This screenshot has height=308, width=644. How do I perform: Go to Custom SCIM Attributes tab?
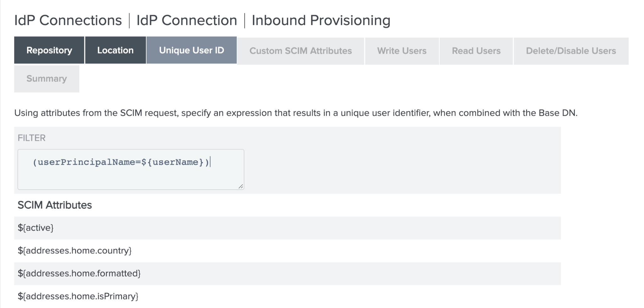coord(301,51)
